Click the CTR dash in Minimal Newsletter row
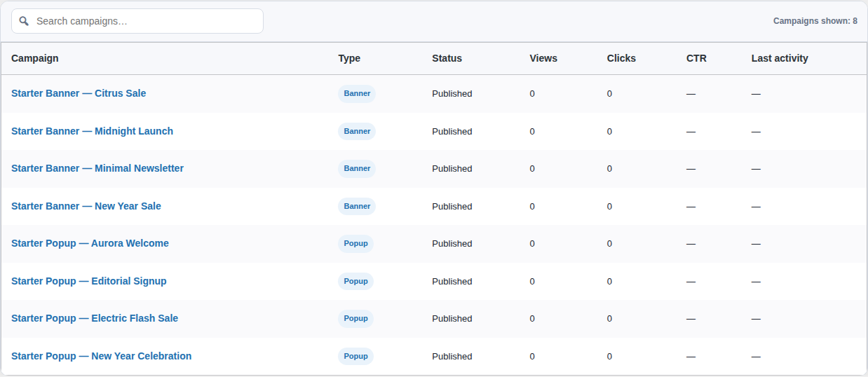Screen dimensions: 868x377 tap(691, 169)
